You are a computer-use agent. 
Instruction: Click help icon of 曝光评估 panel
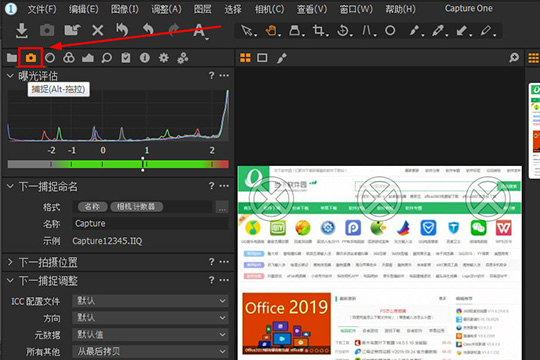tap(211, 75)
